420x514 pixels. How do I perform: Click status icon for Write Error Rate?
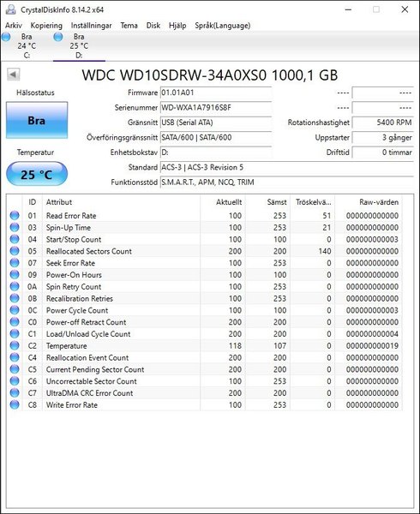click(x=15, y=404)
